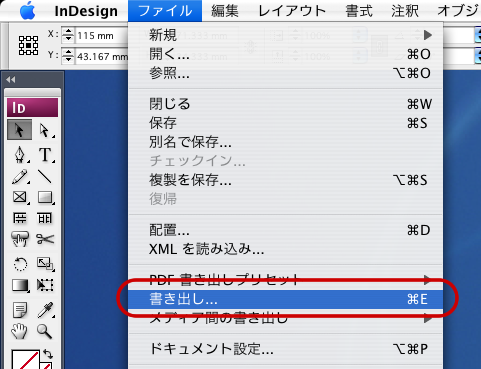The image size is (481, 369).
Task: Choose 保存 to save the document
Action: click(x=286, y=123)
